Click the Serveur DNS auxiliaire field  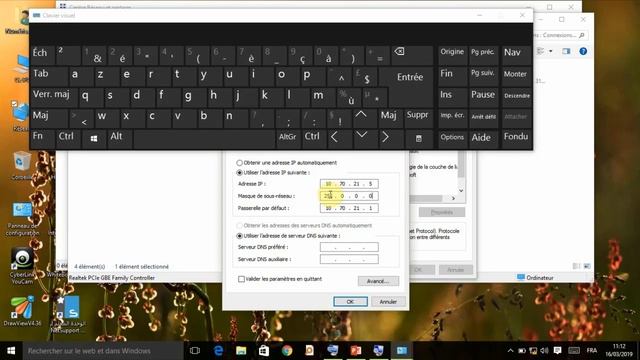(349, 259)
